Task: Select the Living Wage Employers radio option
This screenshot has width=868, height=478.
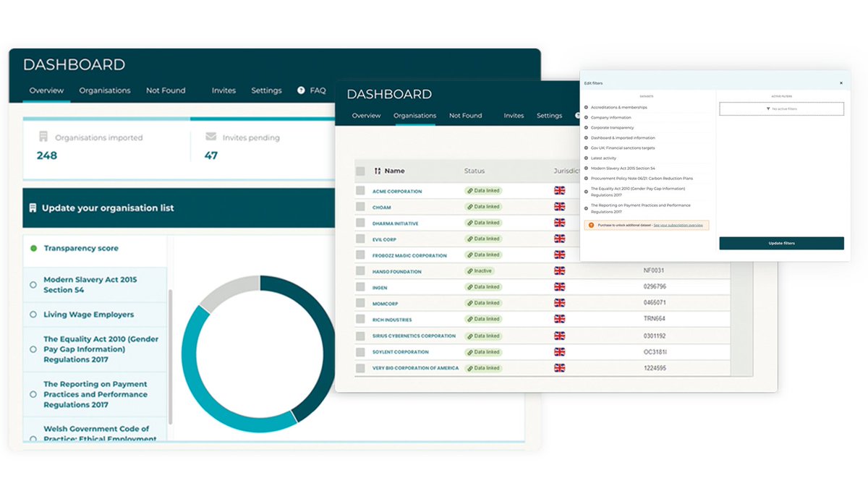Action: click(33, 315)
